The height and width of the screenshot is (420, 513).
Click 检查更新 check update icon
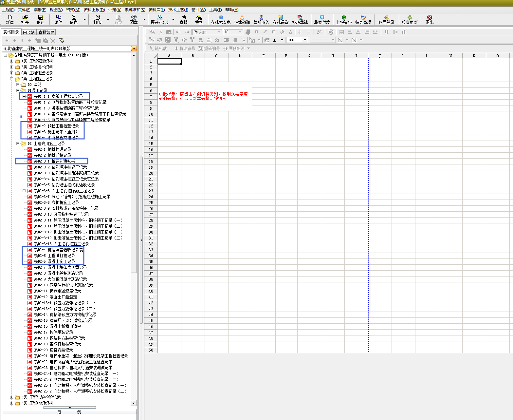(410, 19)
